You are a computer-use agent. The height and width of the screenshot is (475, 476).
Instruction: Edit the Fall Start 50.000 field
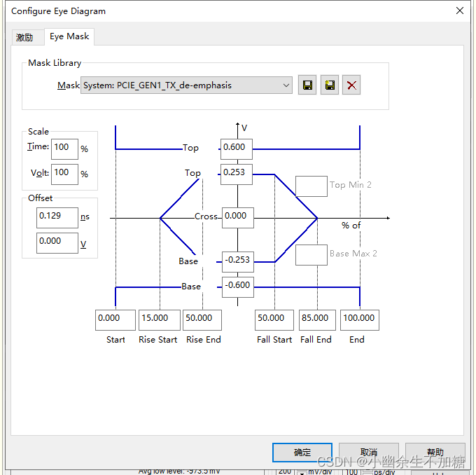click(274, 320)
